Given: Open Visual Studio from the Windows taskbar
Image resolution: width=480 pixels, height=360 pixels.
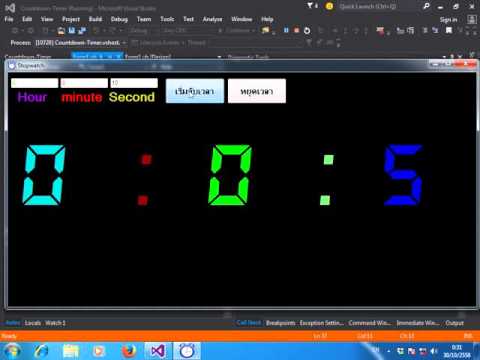Looking at the screenshot, I should point(158,351).
